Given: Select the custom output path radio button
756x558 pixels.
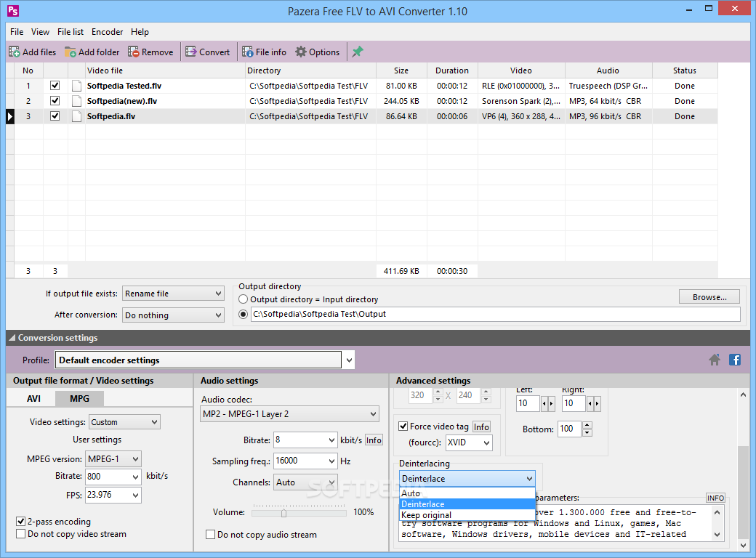Looking at the screenshot, I should tap(244, 314).
